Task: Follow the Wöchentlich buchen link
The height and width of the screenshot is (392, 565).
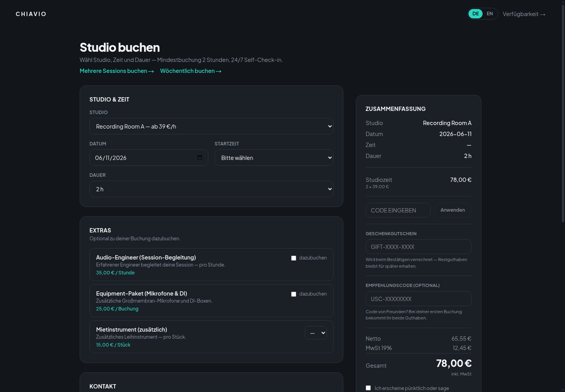Action: (x=191, y=71)
